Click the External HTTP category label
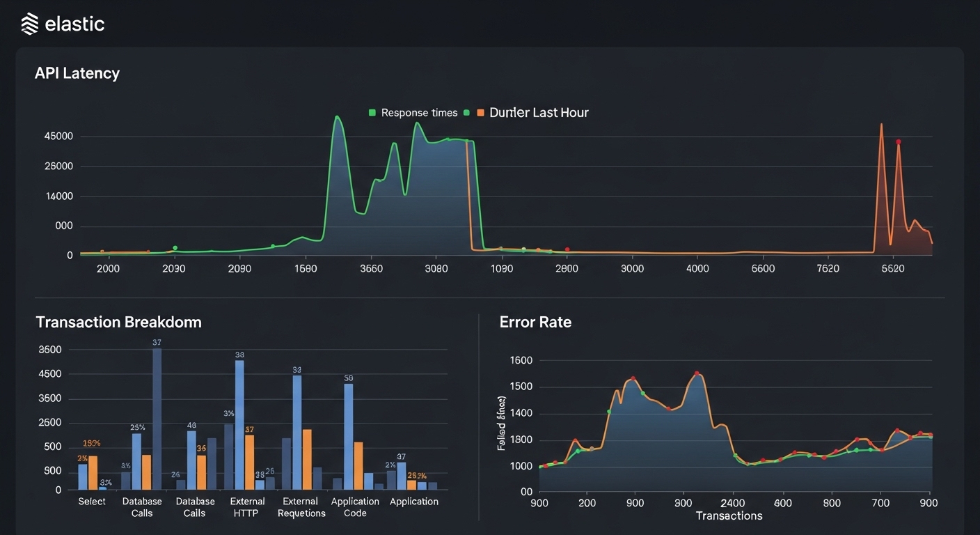The width and height of the screenshot is (980, 535). tap(247, 506)
